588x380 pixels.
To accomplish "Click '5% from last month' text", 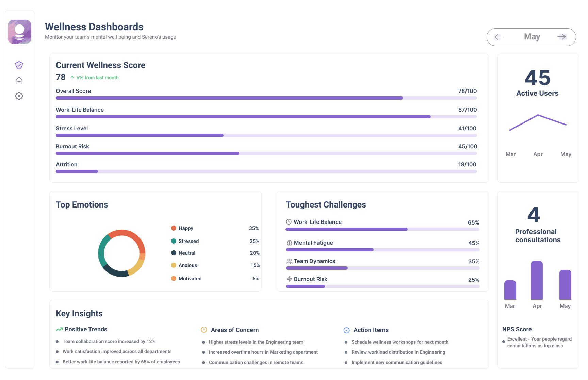I will pyautogui.click(x=97, y=78).
